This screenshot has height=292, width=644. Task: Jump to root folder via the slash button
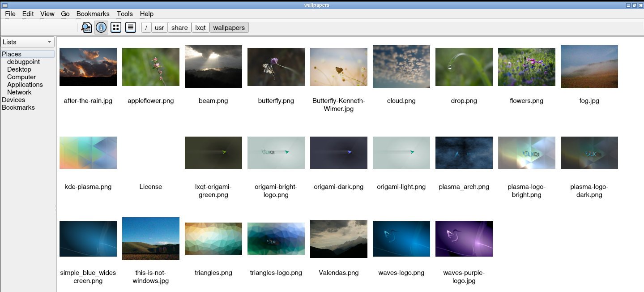(x=146, y=28)
